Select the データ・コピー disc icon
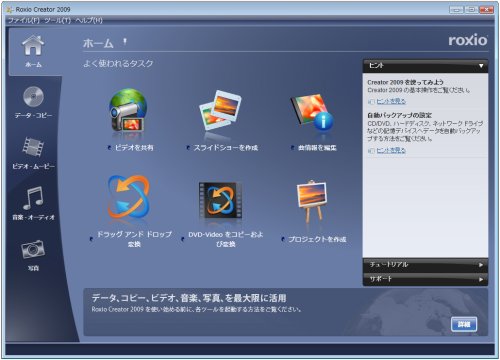The height and width of the screenshot is (360, 500). 33,97
